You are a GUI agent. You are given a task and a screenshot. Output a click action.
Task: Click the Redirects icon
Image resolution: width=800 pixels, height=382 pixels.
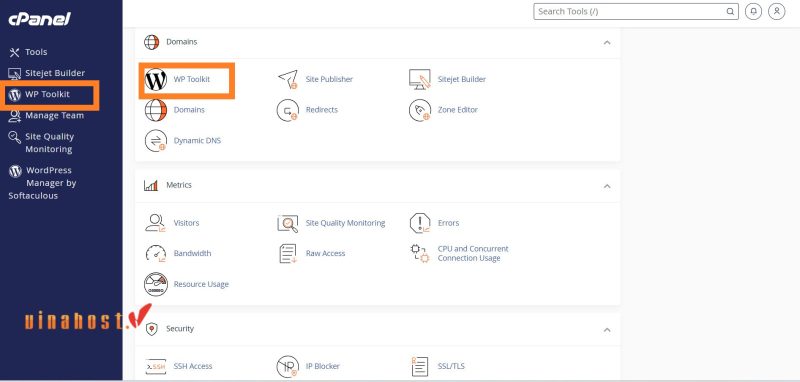[288, 110]
